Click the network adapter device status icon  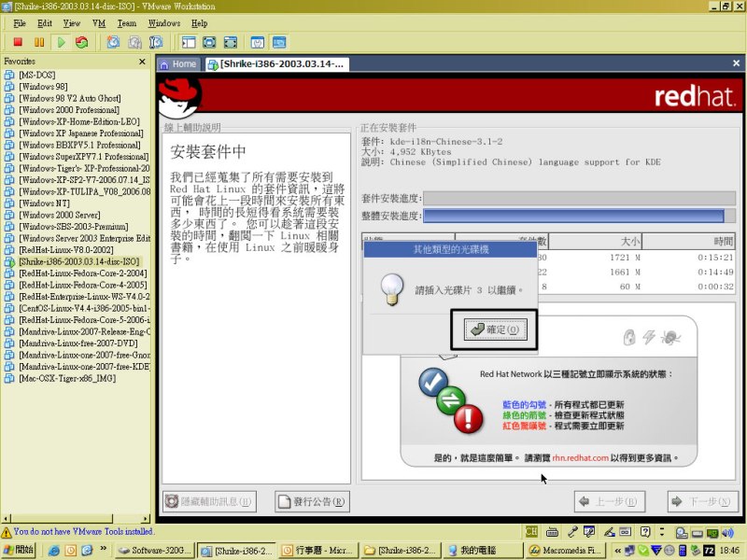click(712, 532)
